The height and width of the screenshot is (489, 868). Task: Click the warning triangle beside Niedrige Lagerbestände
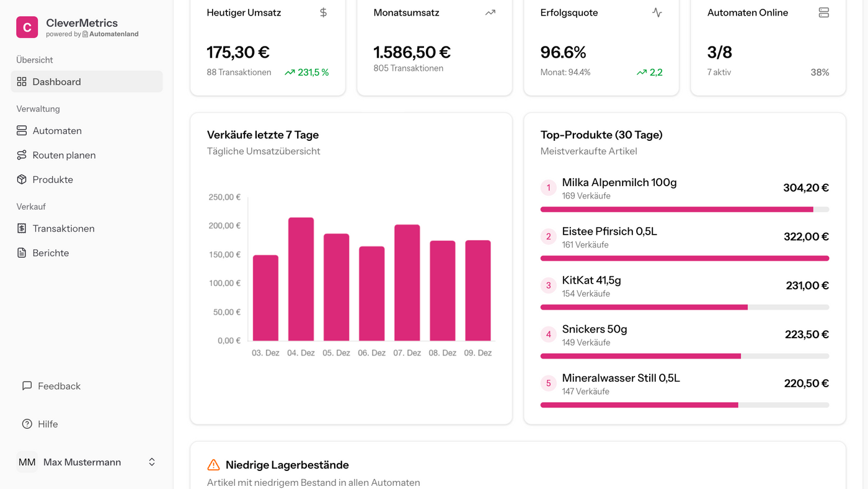pos(213,465)
